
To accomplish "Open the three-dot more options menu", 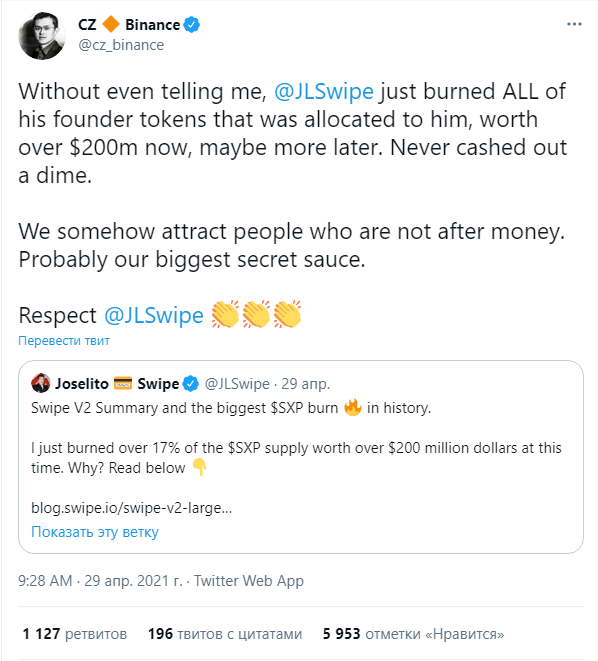I will pos(574,24).
